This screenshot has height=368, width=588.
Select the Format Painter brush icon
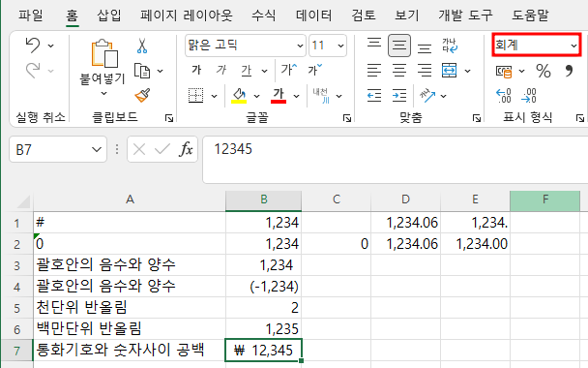pos(142,95)
